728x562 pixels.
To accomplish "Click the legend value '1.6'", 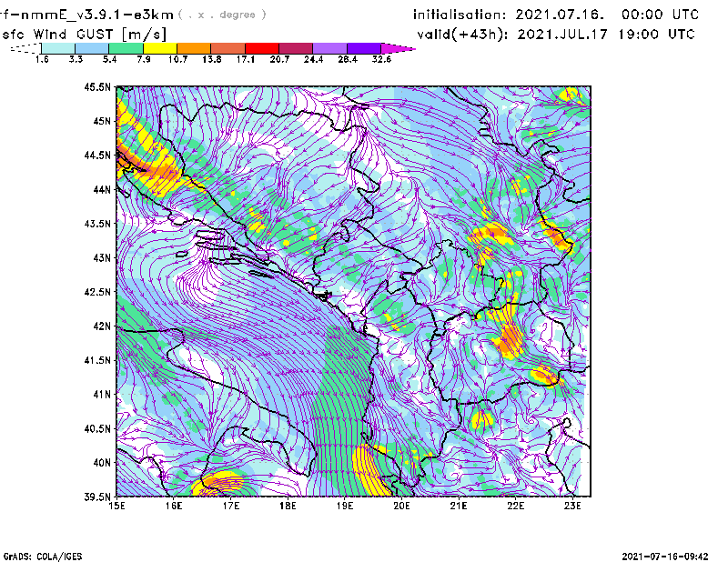I will (x=42, y=59).
